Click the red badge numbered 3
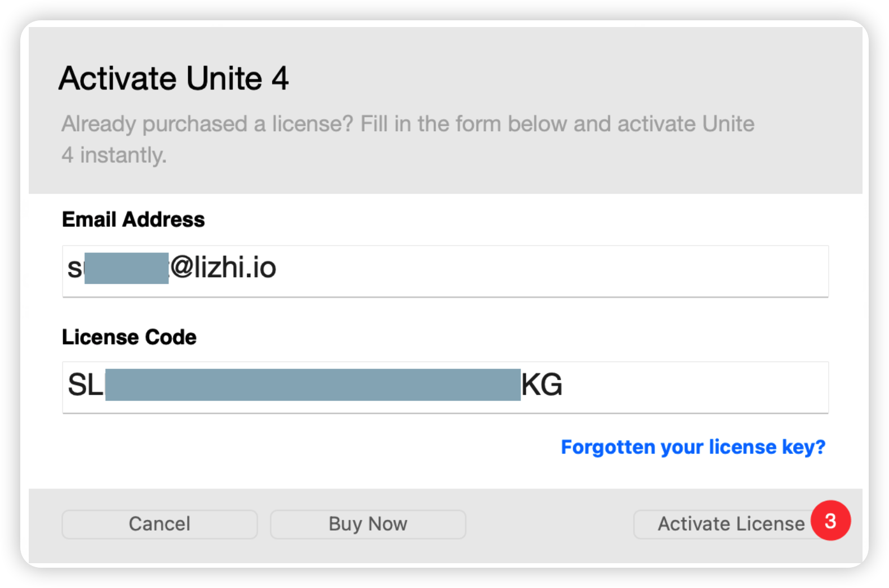Image resolution: width=889 pixels, height=588 pixels. tap(830, 521)
